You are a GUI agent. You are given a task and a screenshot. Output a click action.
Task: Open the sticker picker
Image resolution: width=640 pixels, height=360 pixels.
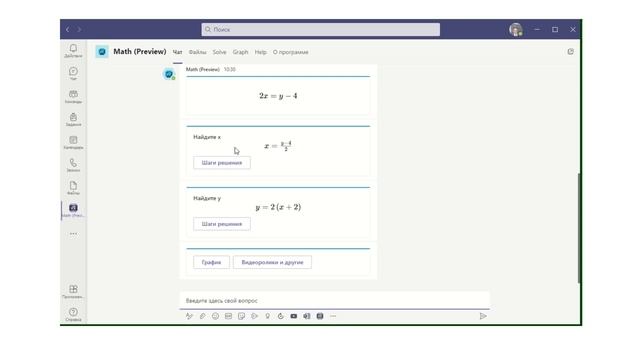(x=241, y=316)
